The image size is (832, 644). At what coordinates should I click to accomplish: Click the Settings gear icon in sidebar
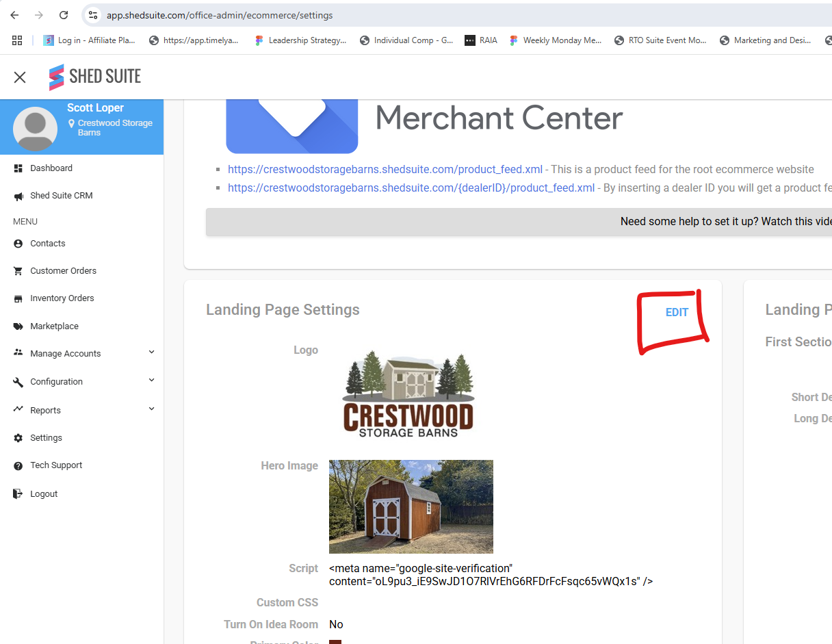point(18,438)
